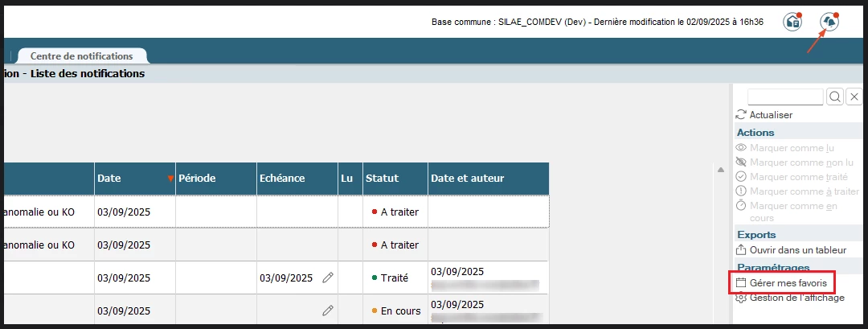Click the Echéance column header
Image resolution: width=868 pixels, height=329 pixels.
tap(297, 179)
